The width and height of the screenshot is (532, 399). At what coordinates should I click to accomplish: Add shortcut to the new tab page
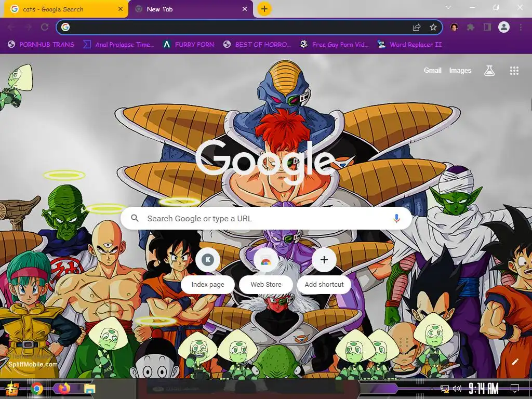[324, 270]
